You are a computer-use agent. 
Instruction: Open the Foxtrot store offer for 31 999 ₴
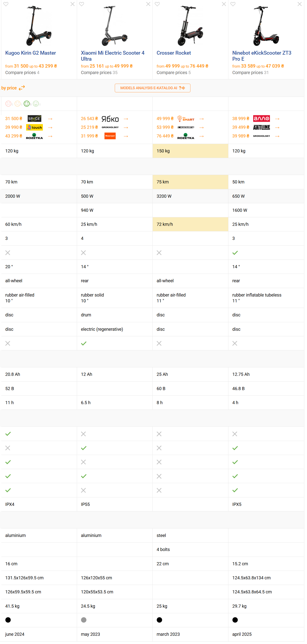pyautogui.click(x=110, y=136)
